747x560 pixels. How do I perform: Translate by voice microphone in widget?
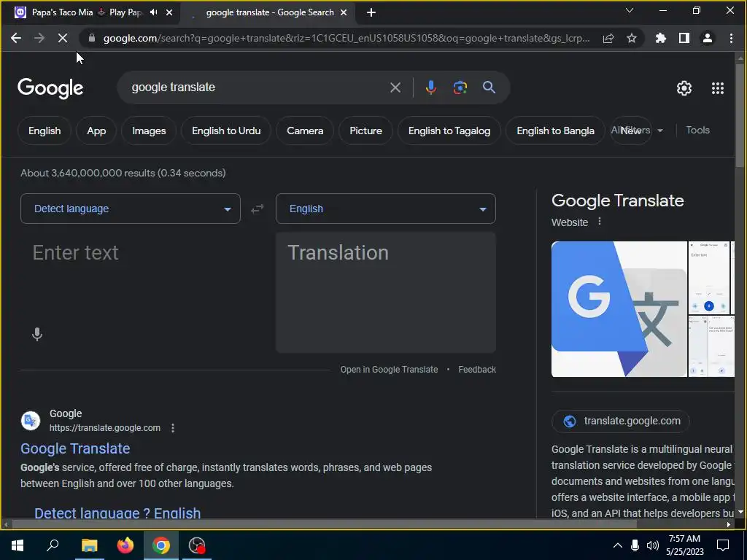pos(37,334)
